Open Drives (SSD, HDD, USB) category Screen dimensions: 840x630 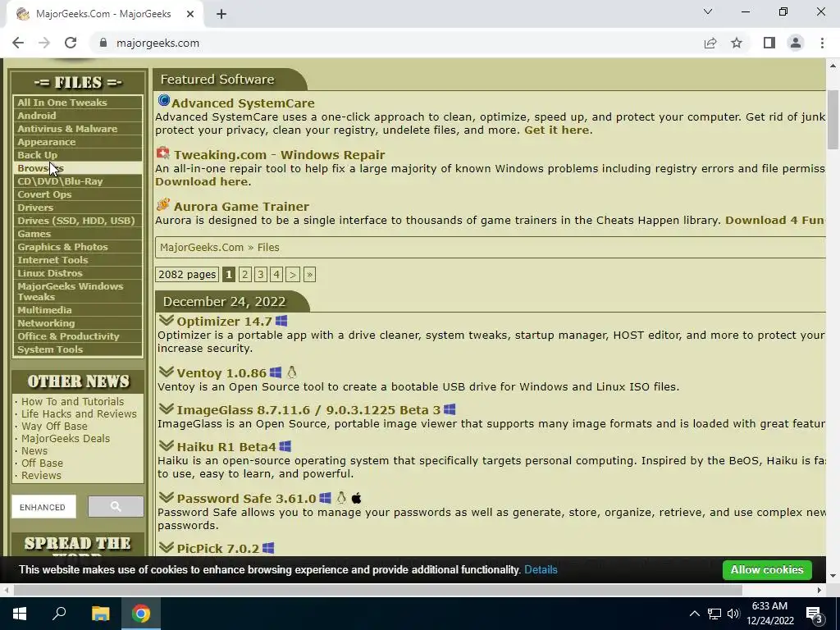78,221
